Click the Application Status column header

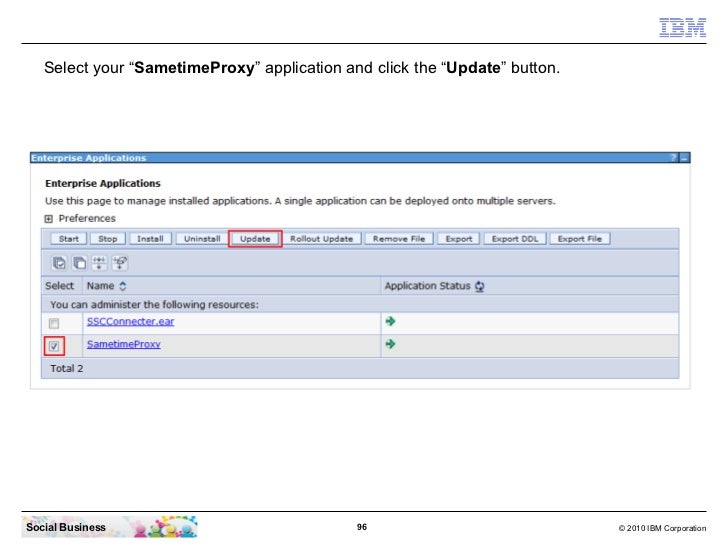tap(427, 286)
